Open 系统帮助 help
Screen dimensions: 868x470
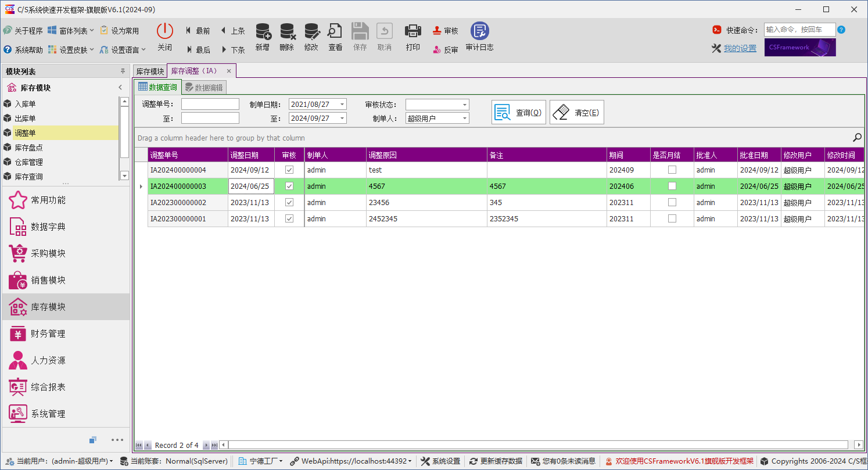coord(23,50)
